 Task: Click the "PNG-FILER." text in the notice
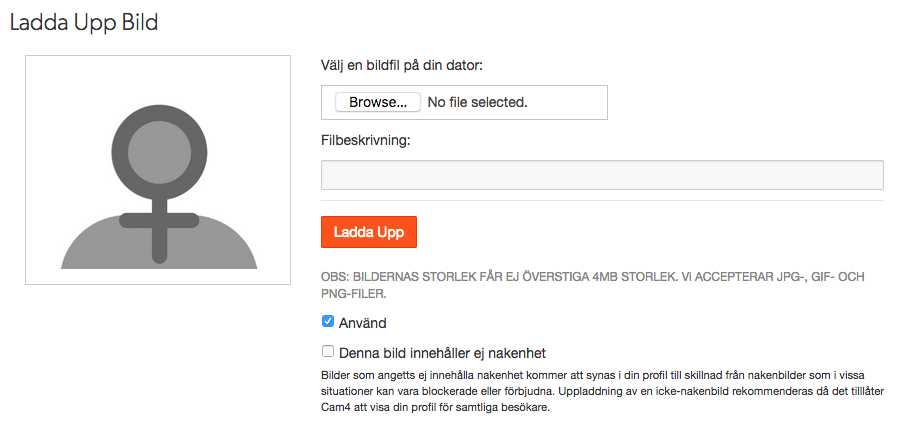(354, 294)
